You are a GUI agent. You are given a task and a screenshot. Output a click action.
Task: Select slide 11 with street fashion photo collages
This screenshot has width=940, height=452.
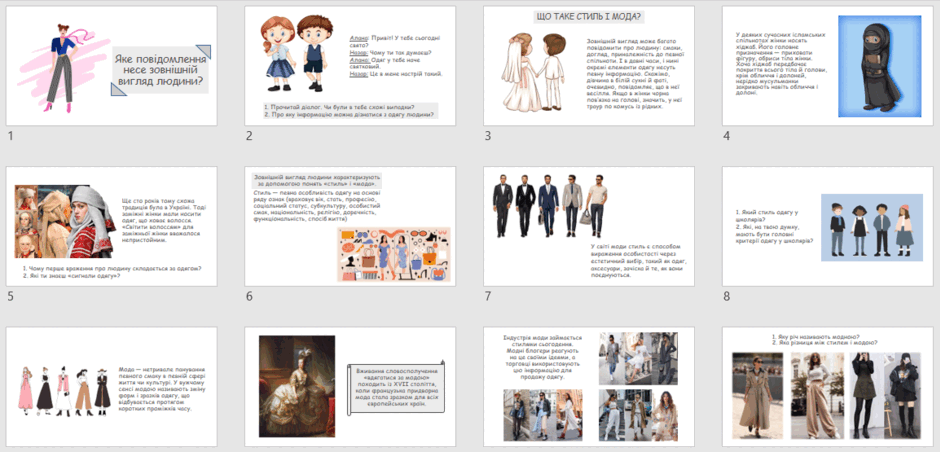589,387
